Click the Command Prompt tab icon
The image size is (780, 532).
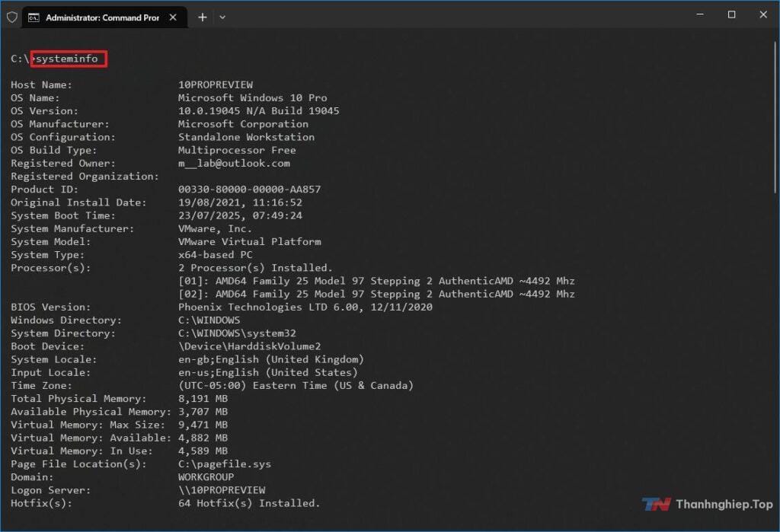point(34,18)
